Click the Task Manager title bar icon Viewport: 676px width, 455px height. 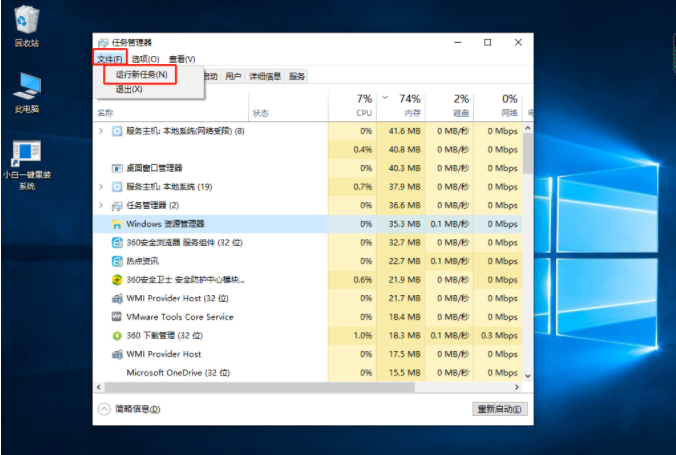[103, 42]
